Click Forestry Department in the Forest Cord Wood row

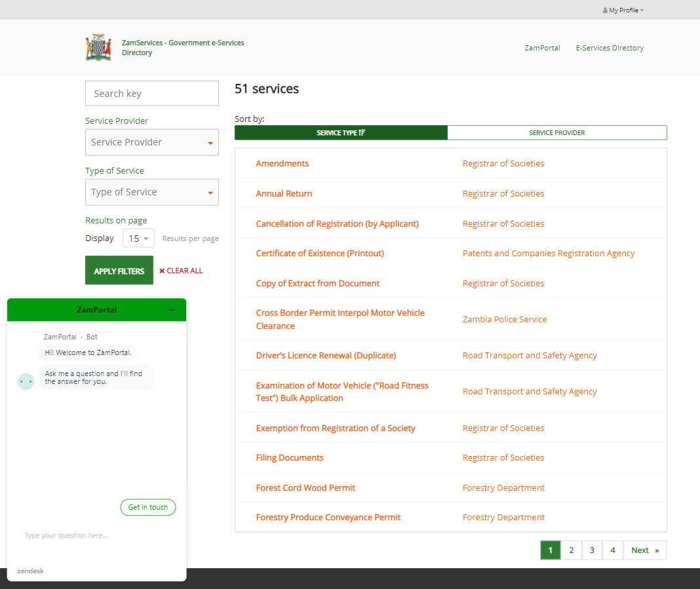[x=503, y=487]
